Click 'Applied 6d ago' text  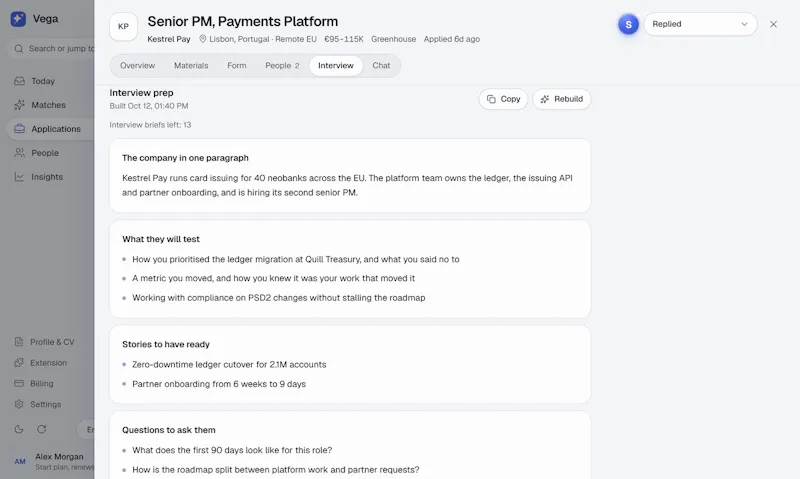452,39
